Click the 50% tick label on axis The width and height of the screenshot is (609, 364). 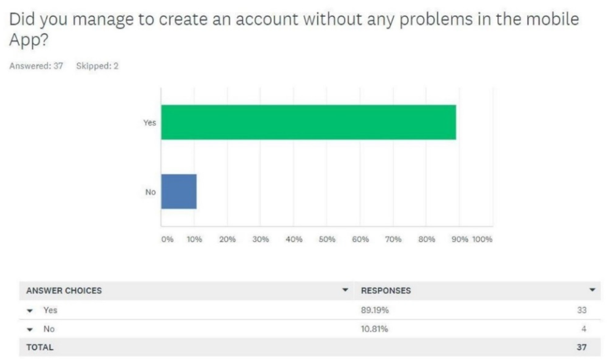click(x=327, y=239)
